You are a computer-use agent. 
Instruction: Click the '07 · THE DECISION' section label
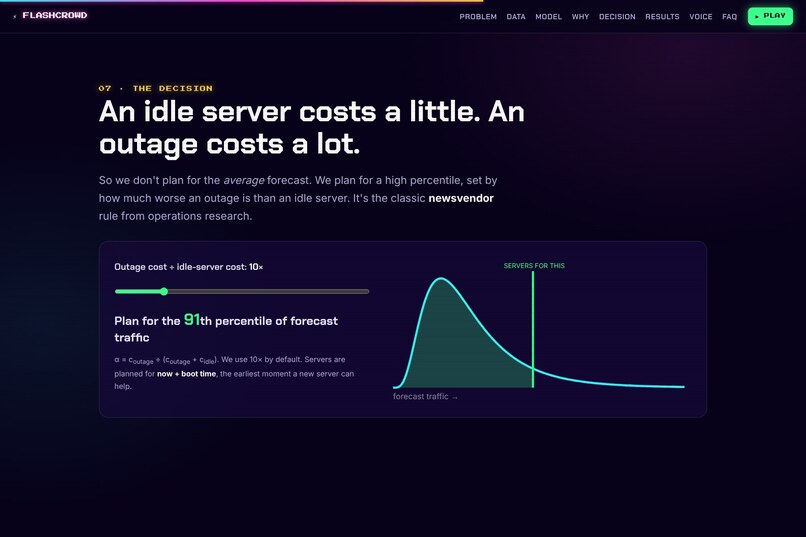(x=155, y=88)
